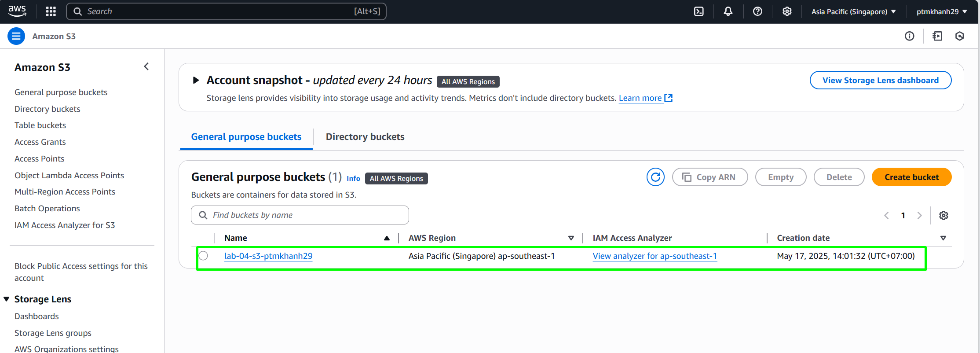Go to the previous page of buckets
980x353 pixels.
(x=886, y=215)
